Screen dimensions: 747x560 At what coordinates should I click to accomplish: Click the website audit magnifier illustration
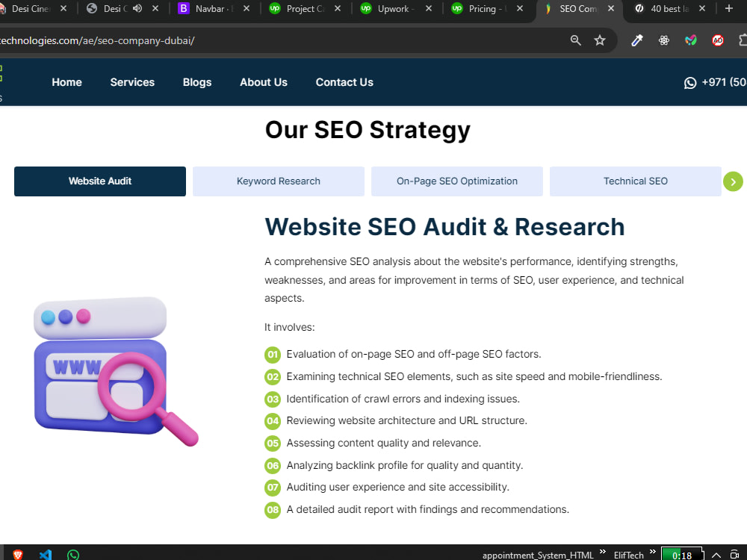coord(116,371)
